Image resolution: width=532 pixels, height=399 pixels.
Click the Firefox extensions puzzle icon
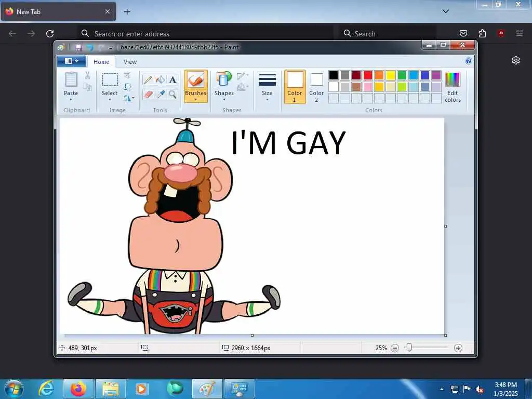point(482,33)
